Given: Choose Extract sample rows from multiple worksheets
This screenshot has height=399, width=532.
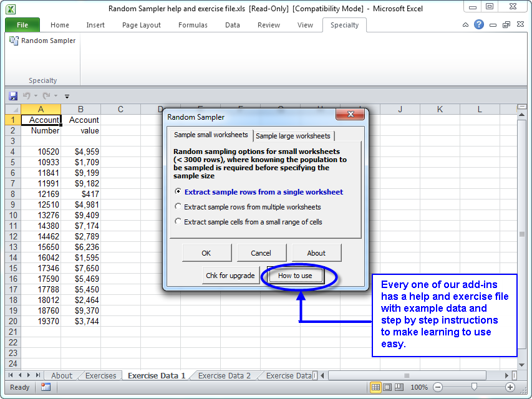Looking at the screenshot, I should pos(178,206).
